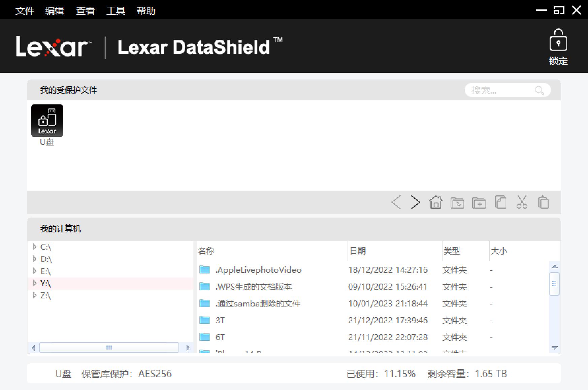Select the C:\ drive label
This screenshot has height=390, width=588.
click(46, 247)
